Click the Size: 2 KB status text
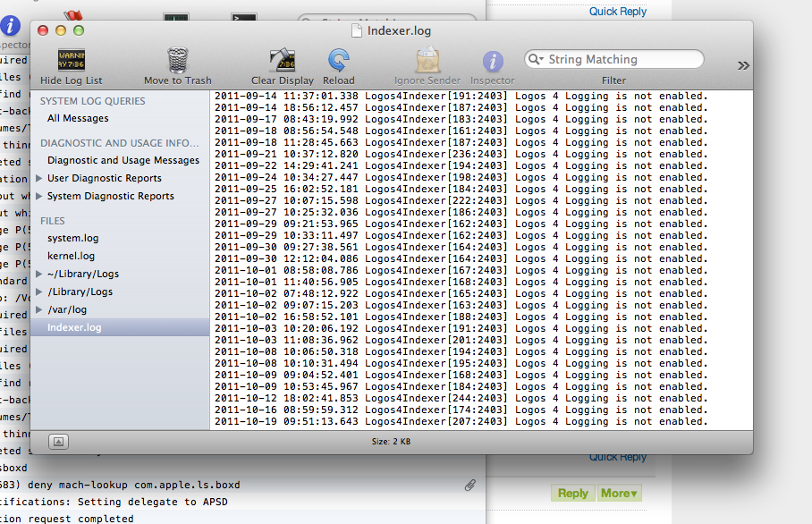812x524 pixels. pos(391,442)
